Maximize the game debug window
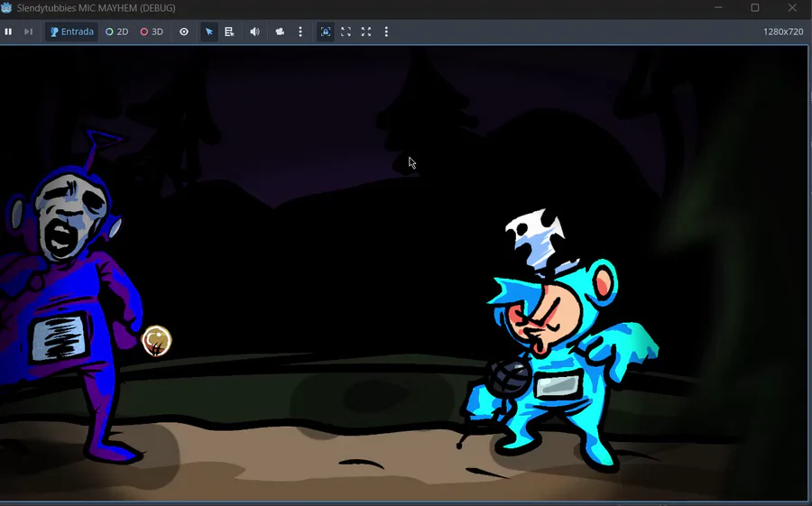 click(x=755, y=8)
